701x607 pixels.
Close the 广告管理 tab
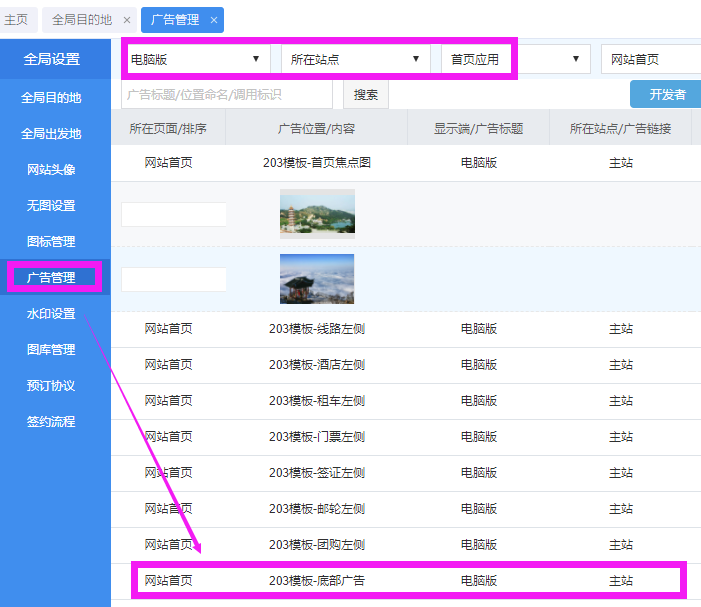point(213,20)
